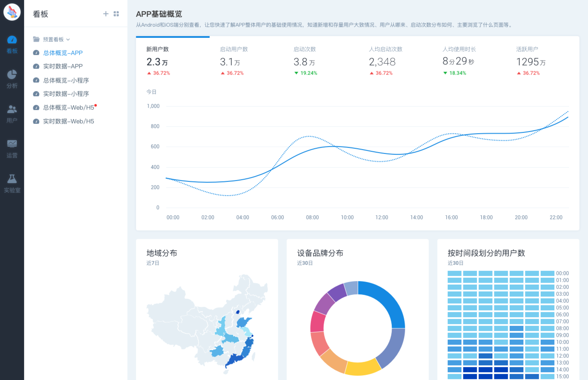Screen dimensions: 588x380
Task: Click the app logo in sidebar
Action: tap(12, 12)
